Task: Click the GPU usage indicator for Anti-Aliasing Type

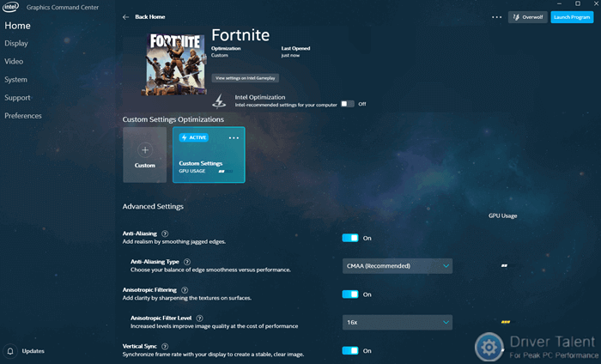Action: coord(505,265)
